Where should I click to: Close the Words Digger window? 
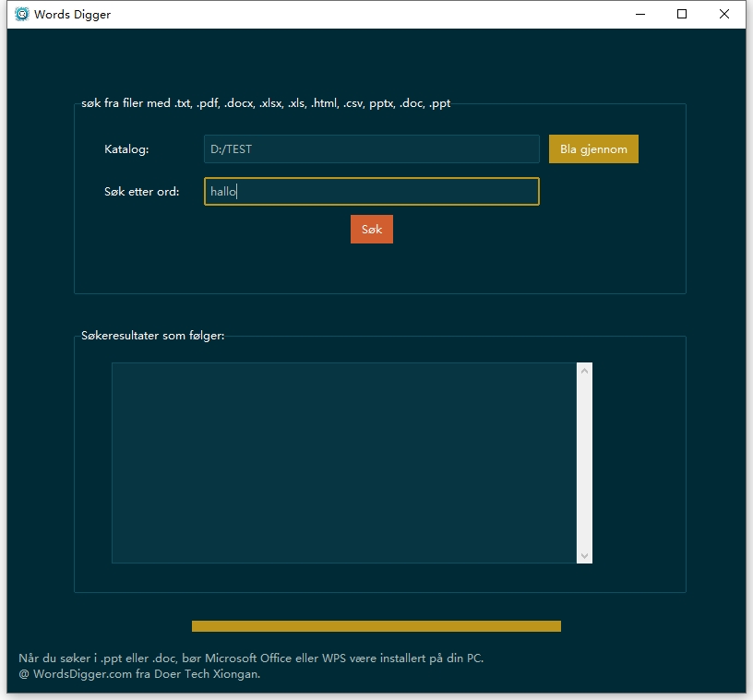pos(724,14)
